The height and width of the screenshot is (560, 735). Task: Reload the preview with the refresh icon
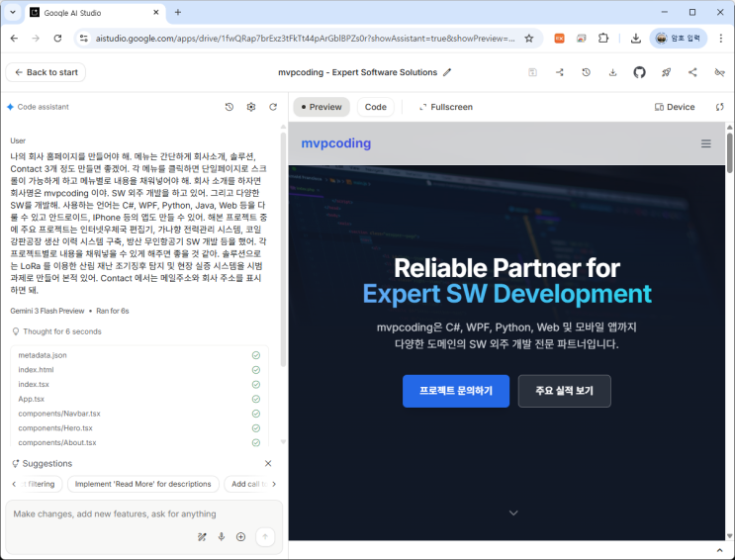tap(719, 107)
